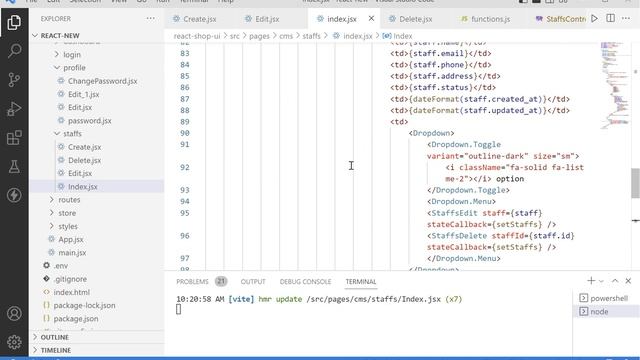Open Index.jsx under staffs folder
Viewport: 640px width, 360px height.
coord(97,187)
